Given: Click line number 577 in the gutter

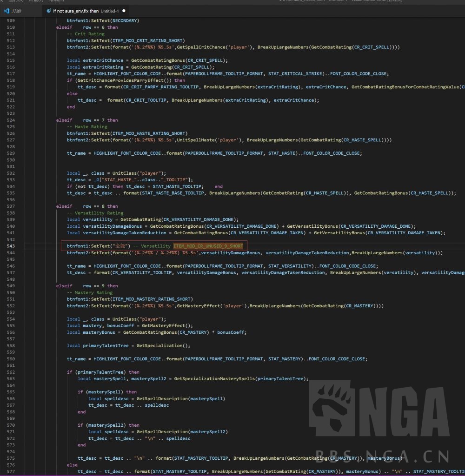Looking at the screenshot, I should pyautogui.click(x=11, y=472).
